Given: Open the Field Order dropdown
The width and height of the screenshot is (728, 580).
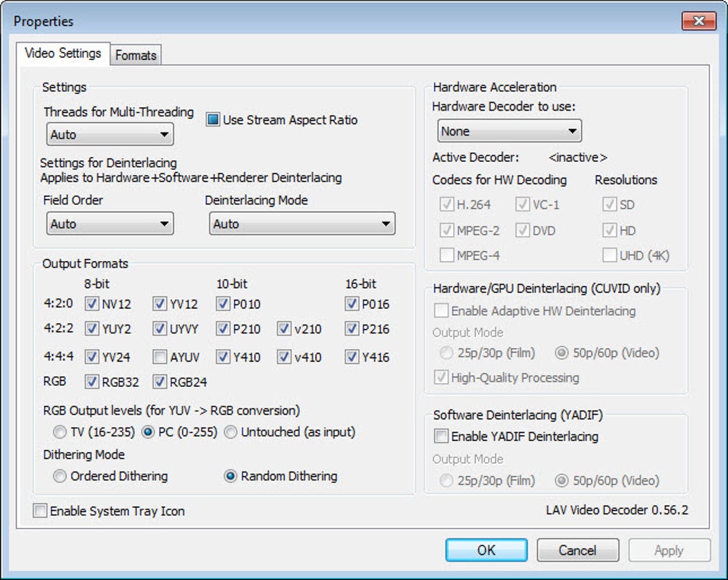Looking at the screenshot, I should 110,223.
